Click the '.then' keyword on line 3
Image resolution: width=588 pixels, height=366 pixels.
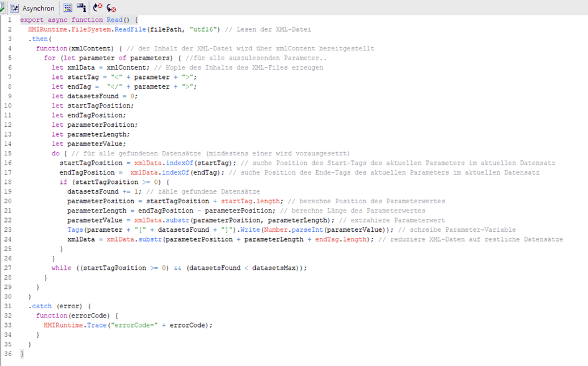38,39
